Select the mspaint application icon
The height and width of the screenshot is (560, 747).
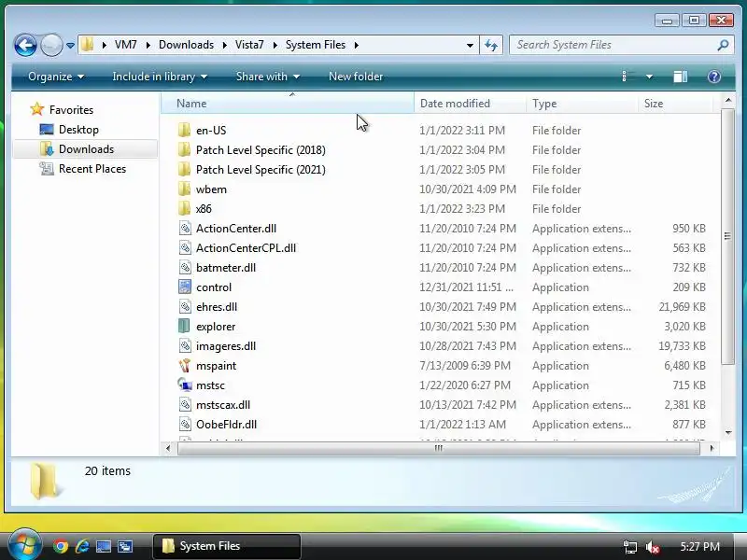click(185, 366)
